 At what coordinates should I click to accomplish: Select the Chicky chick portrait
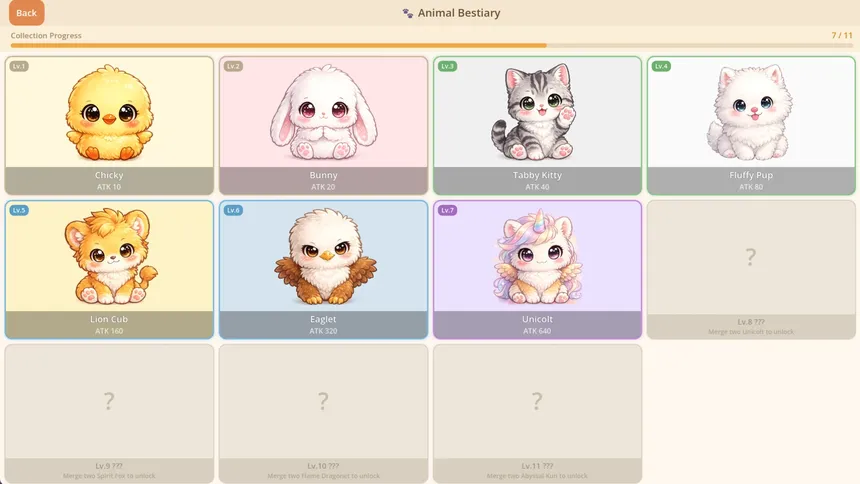[x=109, y=112]
